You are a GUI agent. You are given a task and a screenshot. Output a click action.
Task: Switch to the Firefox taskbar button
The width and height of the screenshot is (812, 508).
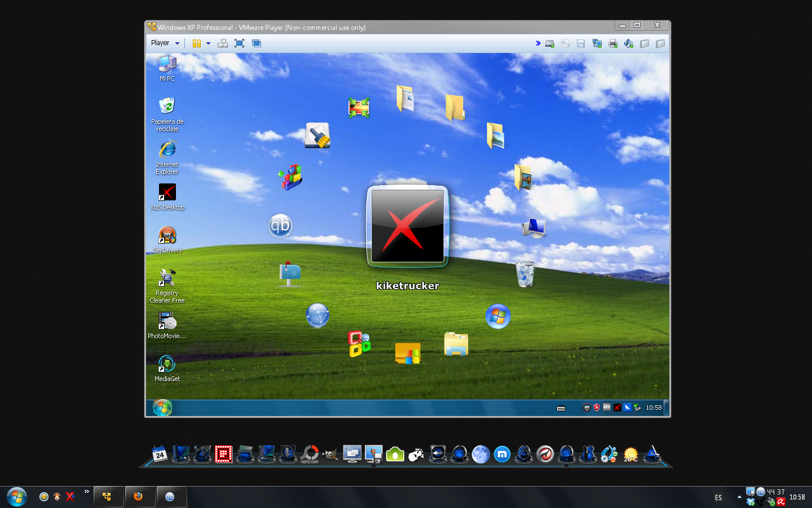[x=140, y=497]
